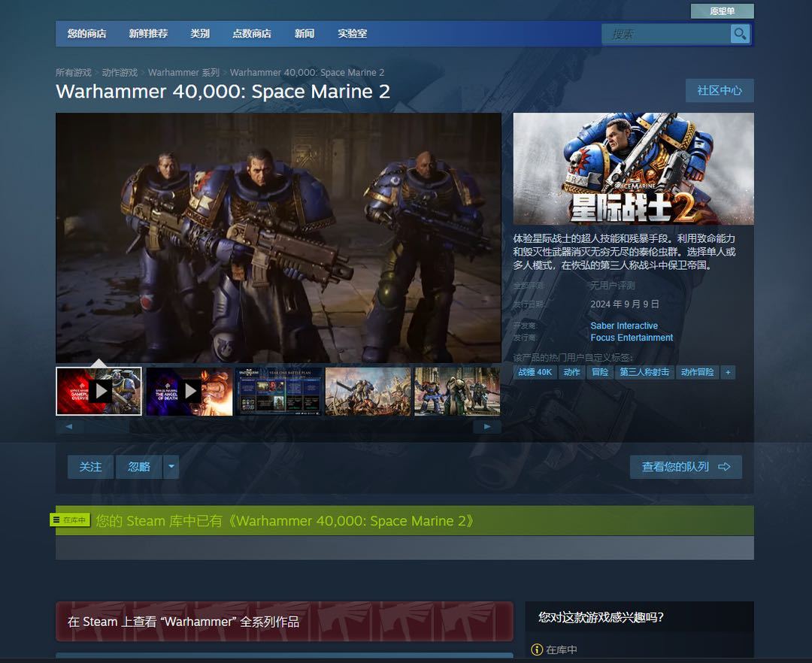The height and width of the screenshot is (663, 812).
Task: Open the Space Marine 2 breadcrumb link
Action: [x=307, y=72]
